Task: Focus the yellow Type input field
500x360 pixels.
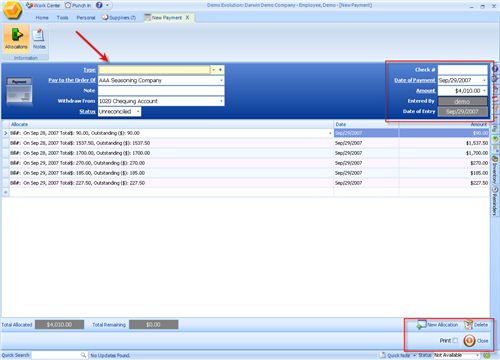Action: 154,70
